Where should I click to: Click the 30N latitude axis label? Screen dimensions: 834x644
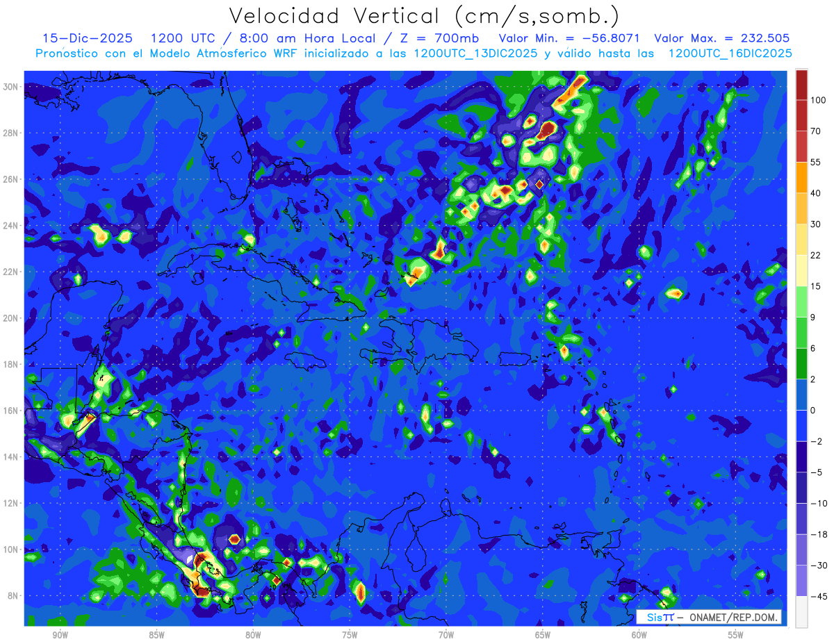coord(11,87)
